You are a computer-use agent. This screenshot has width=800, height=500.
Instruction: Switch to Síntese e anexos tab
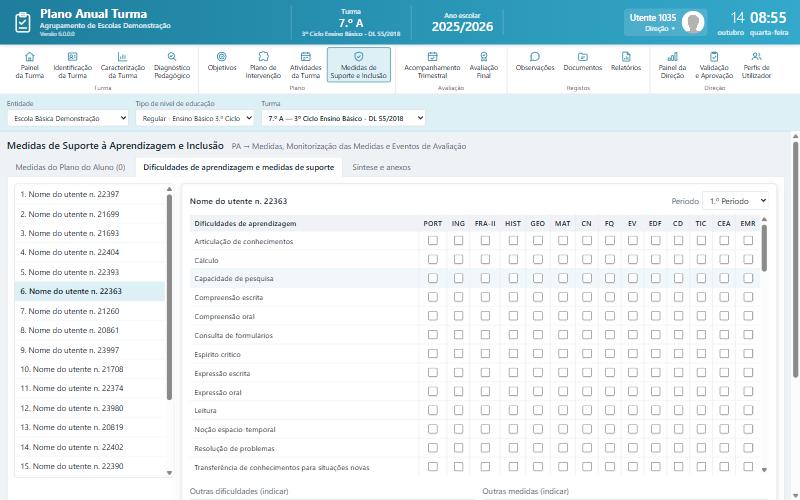point(381,167)
